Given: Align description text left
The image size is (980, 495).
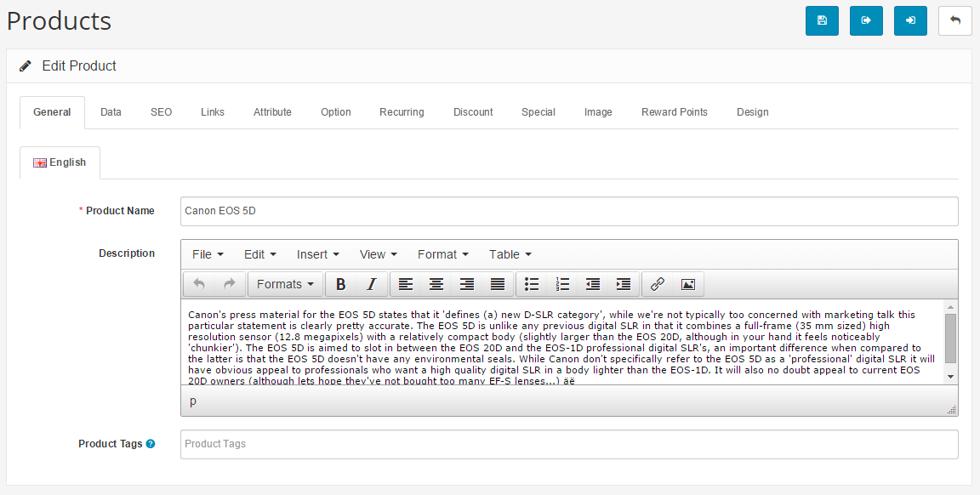Looking at the screenshot, I should (x=406, y=284).
